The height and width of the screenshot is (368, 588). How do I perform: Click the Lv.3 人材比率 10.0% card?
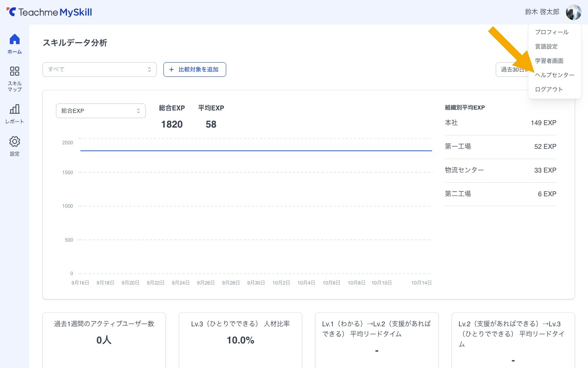[x=241, y=340]
